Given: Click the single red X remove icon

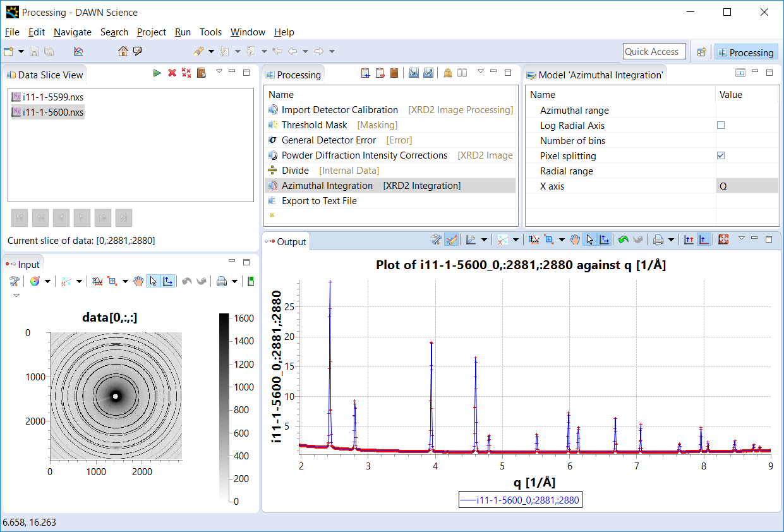Looking at the screenshot, I should coord(172,73).
